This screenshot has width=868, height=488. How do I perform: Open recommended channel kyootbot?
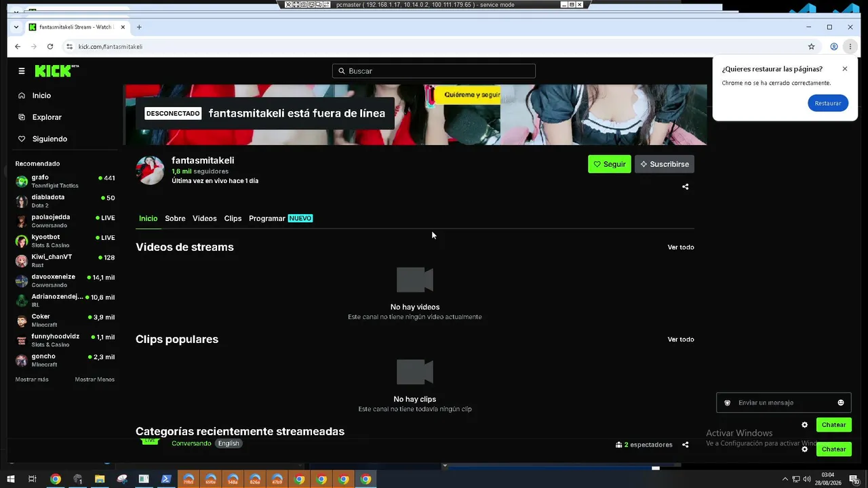coord(65,241)
